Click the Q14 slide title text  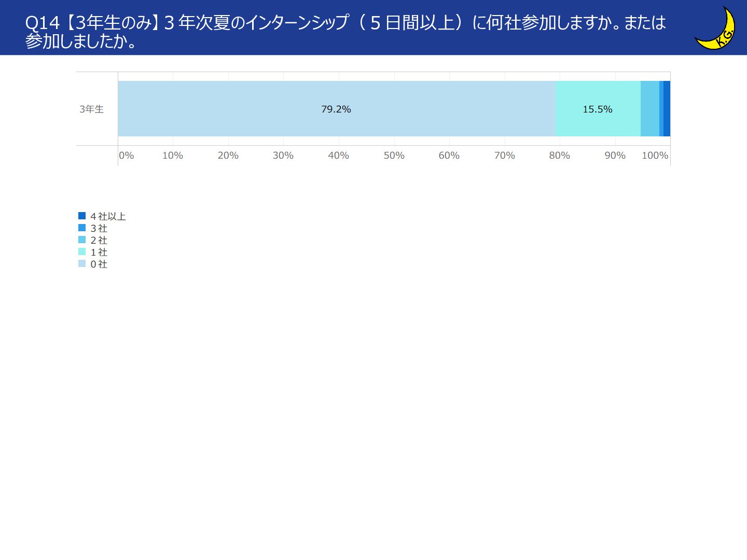click(345, 31)
